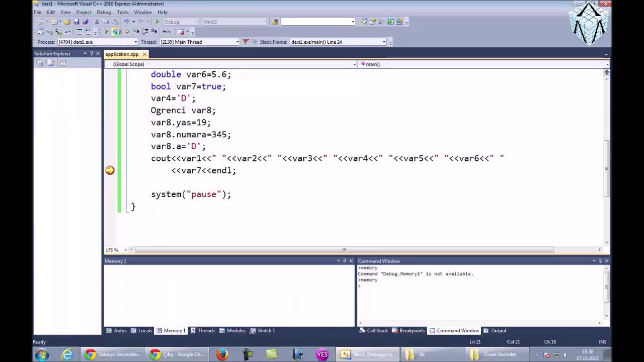Click the editor horizontal scrollbar thumb
Image resolution: width=644 pixels, height=362 pixels.
(x=344, y=250)
